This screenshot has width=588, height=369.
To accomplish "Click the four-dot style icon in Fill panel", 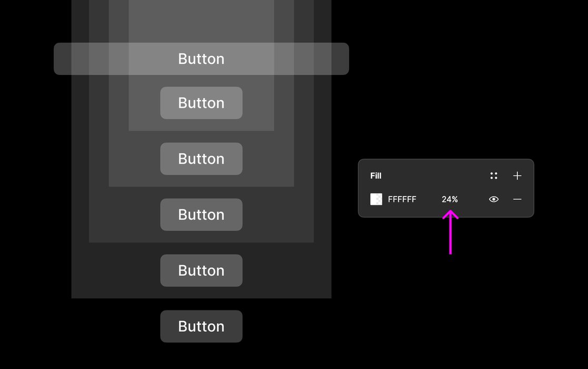I will (494, 176).
